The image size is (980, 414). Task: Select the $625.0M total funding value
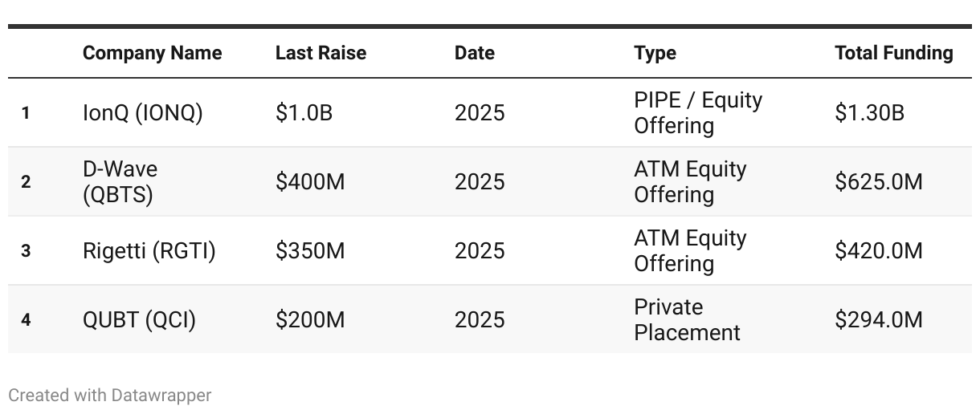(879, 182)
